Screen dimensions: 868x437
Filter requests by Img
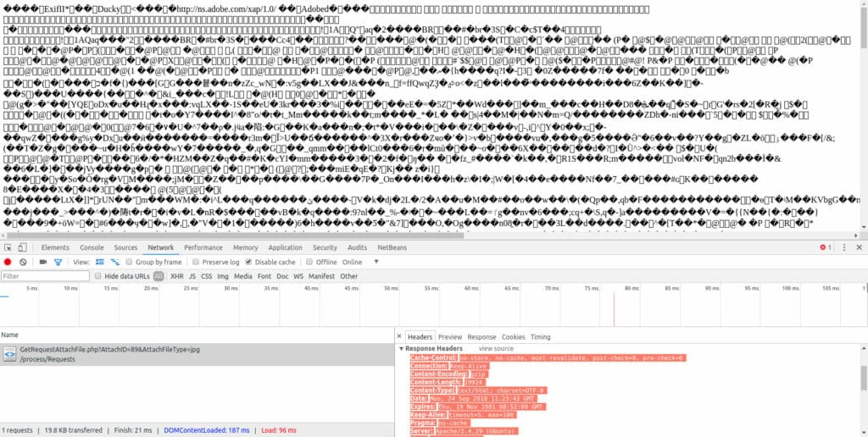pyautogui.click(x=223, y=276)
